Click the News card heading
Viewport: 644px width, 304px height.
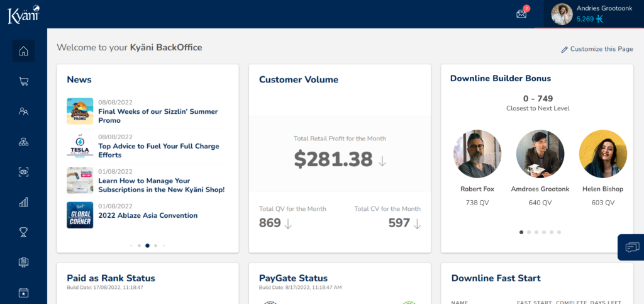(79, 79)
